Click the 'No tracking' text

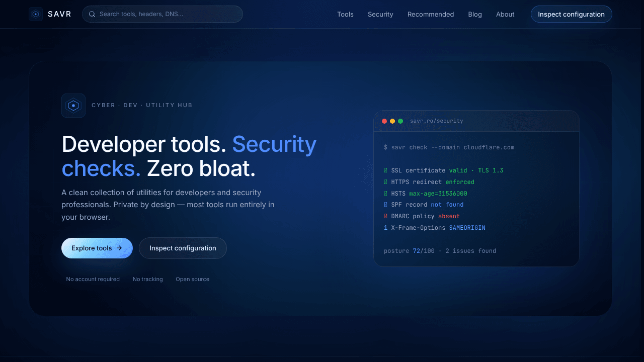(x=148, y=279)
